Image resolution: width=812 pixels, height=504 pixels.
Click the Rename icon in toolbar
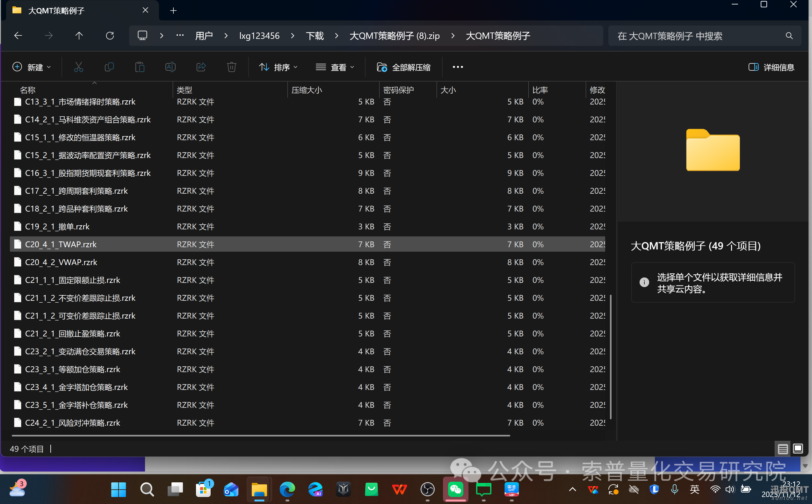pos(170,67)
